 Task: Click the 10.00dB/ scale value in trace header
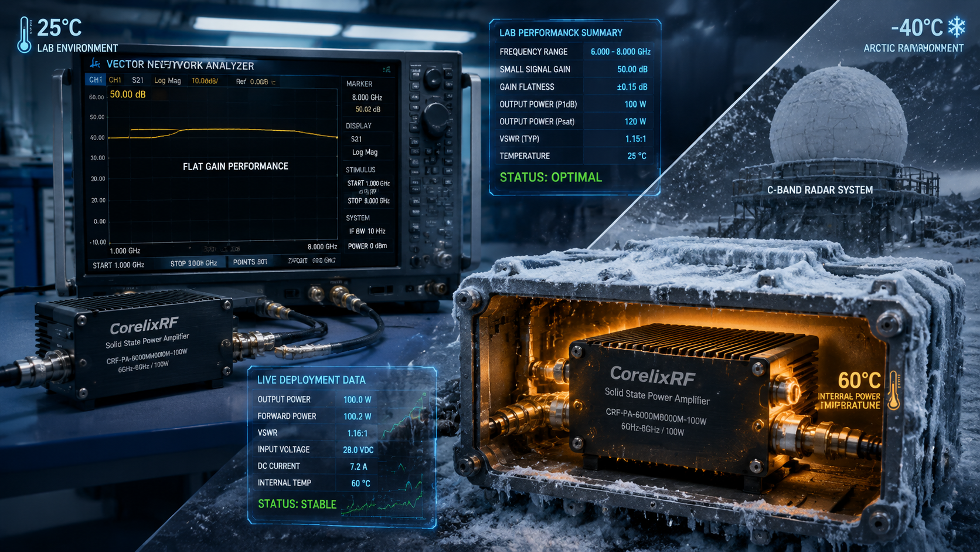pos(205,81)
